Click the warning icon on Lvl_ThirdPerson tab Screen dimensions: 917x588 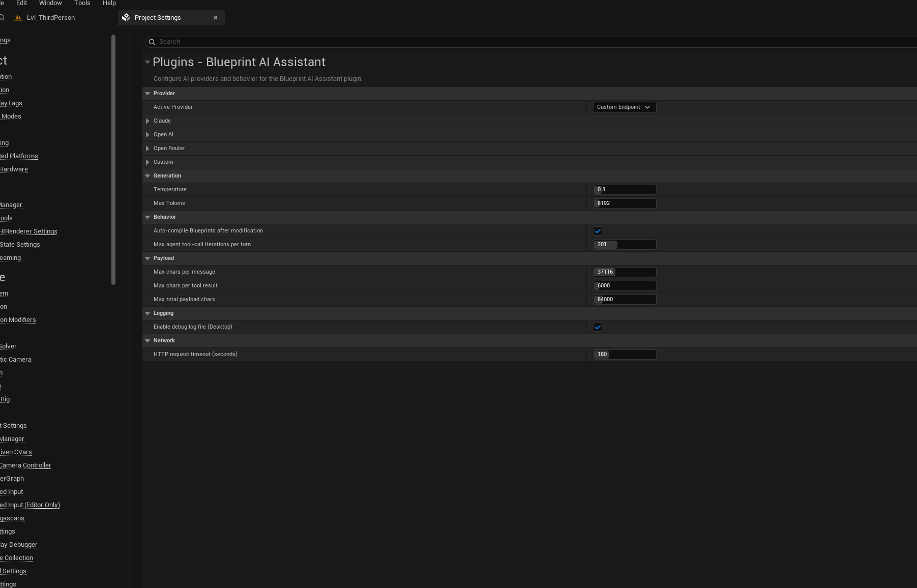tap(18, 17)
